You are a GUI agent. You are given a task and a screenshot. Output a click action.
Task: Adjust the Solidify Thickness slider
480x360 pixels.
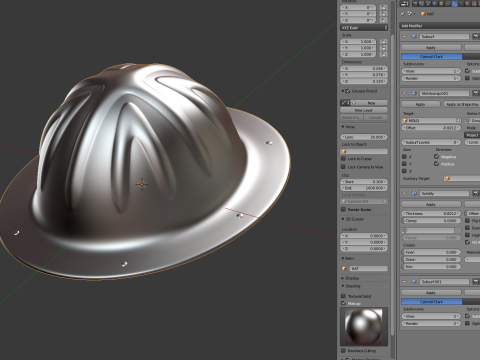point(431,213)
